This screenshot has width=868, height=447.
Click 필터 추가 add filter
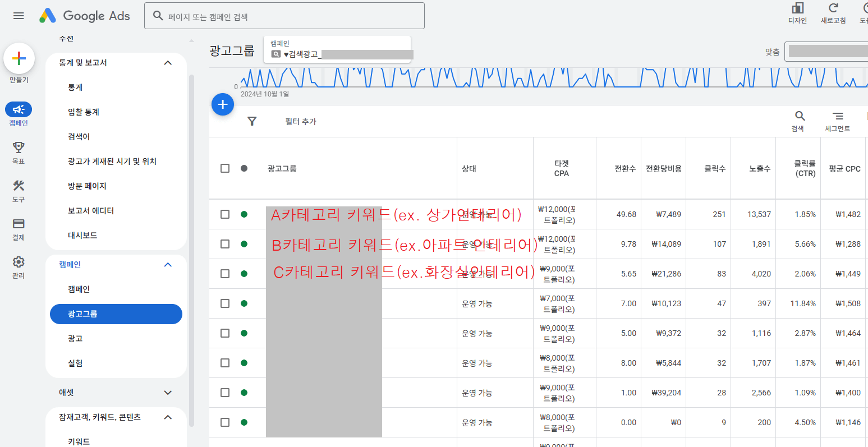pyautogui.click(x=301, y=121)
